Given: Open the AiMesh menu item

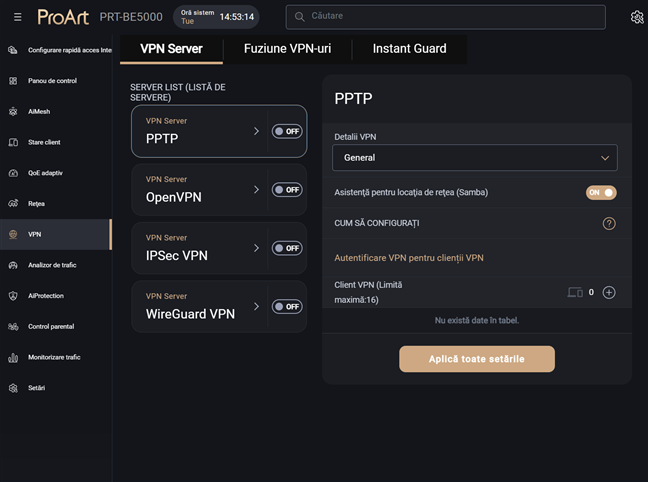Looking at the screenshot, I should [x=56, y=111].
